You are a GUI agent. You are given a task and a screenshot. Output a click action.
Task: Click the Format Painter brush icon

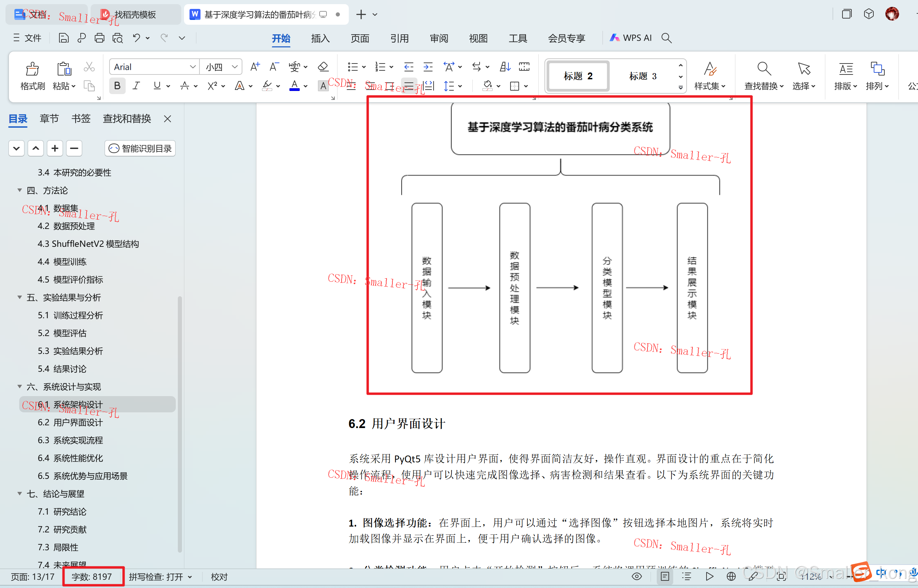coord(32,69)
